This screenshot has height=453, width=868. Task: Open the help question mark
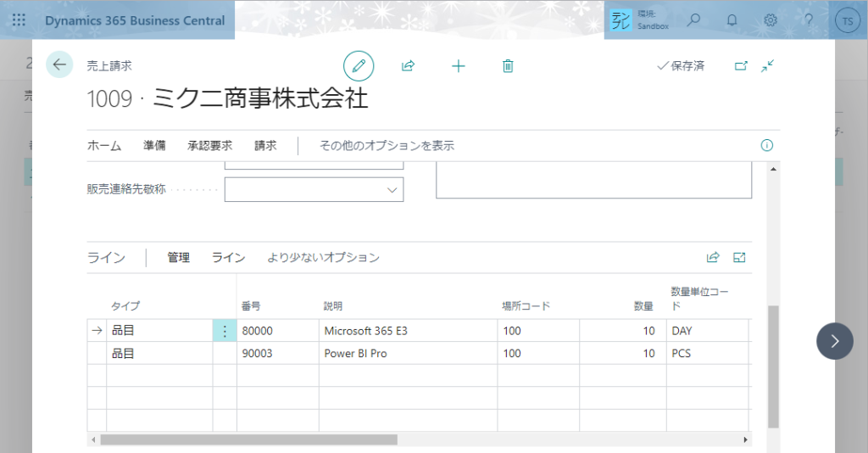click(x=809, y=20)
